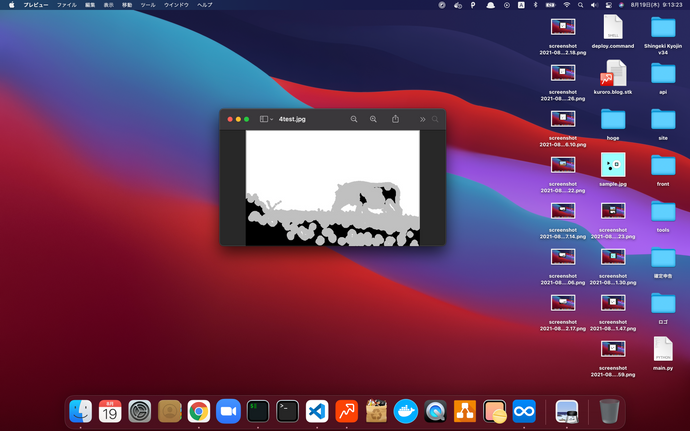Launch Docker from the Dock
This screenshot has width=690, height=431.
coord(406,411)
